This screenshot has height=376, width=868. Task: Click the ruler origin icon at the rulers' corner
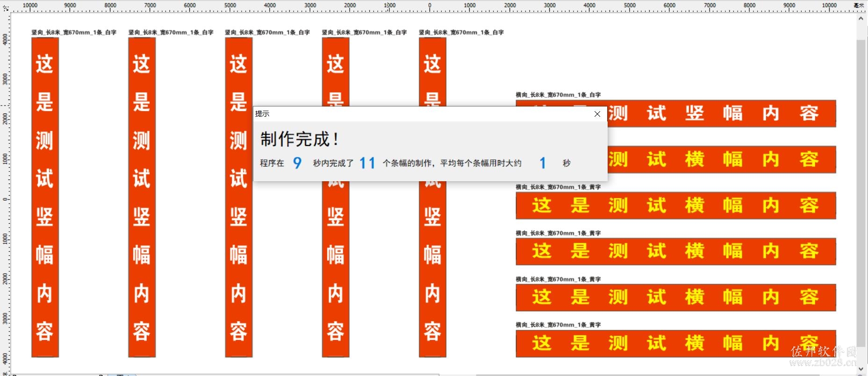point(5,7)
